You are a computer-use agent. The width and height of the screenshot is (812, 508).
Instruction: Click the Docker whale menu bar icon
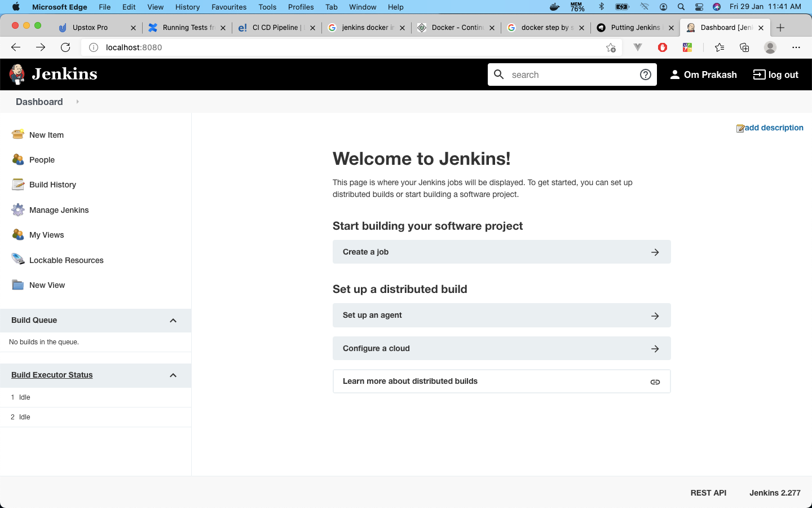[x=555, y=7]
